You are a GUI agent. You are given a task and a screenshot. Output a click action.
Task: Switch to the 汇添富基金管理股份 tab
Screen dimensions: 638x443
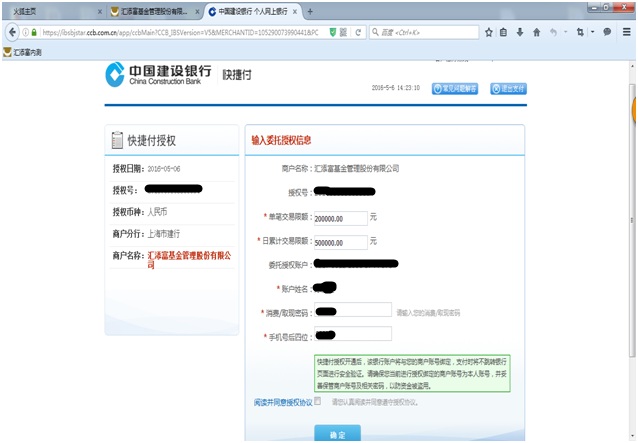pyautogui.click(x=152, y=11)
